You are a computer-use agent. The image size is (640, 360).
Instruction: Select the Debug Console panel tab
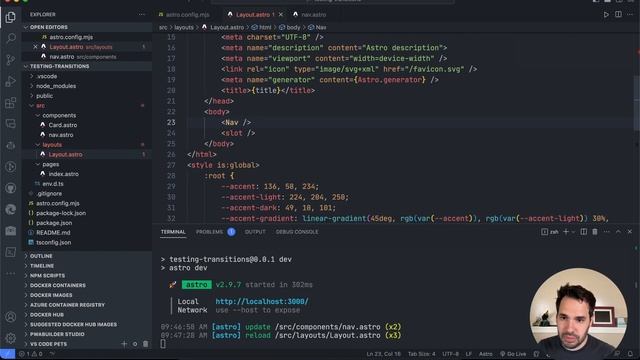[x=297, y=232]
